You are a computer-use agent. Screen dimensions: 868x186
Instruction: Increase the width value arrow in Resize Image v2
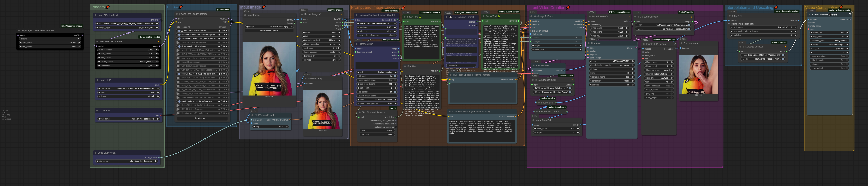[339, 32]
